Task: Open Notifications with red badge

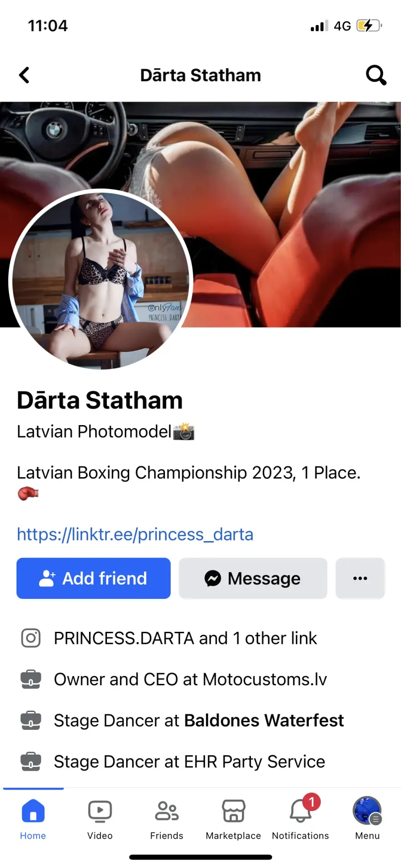Action: pyautogui.click(x=301, y=819)
